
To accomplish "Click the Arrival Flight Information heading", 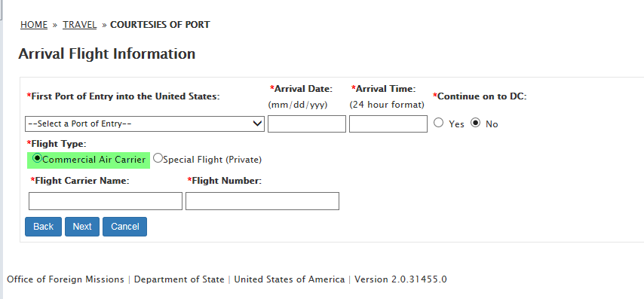I will click(107, 53).
